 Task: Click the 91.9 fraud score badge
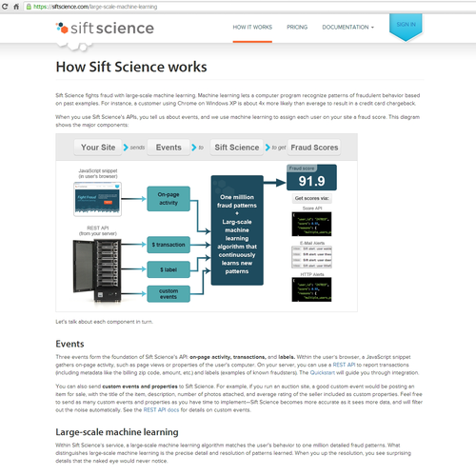(x=311, y=177)
